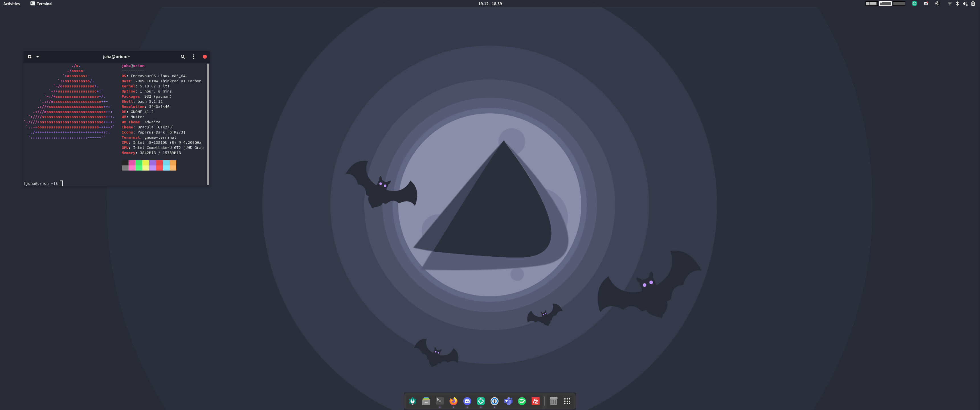
Task: Click the green color block in neofetch palette
Action: click(x=138, y=165)
